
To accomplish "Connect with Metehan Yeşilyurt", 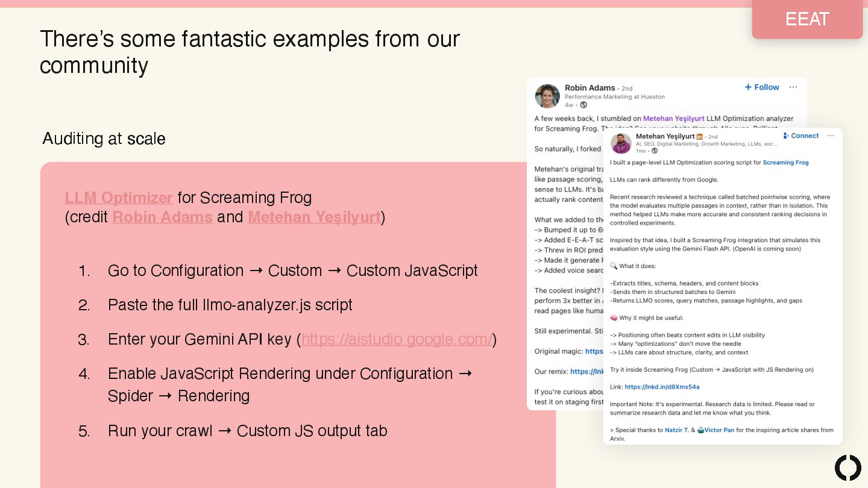I will coord(801,136).
